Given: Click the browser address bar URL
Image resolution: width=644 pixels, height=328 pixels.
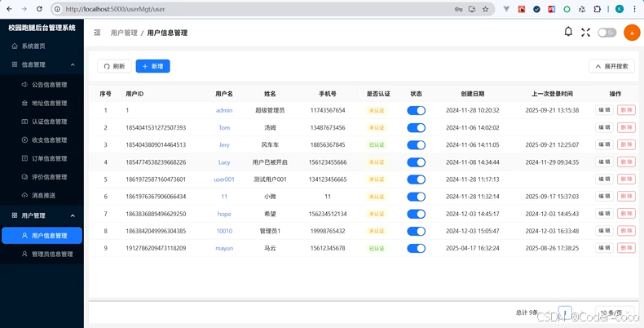Looking at the screenshot, I should (116, 9).
